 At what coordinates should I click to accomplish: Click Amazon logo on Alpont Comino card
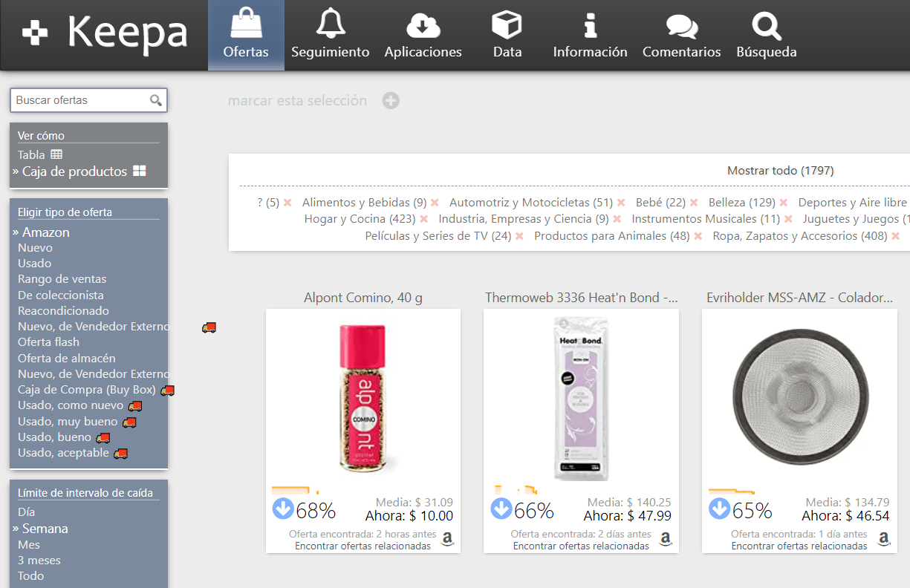tap(447, 540)
